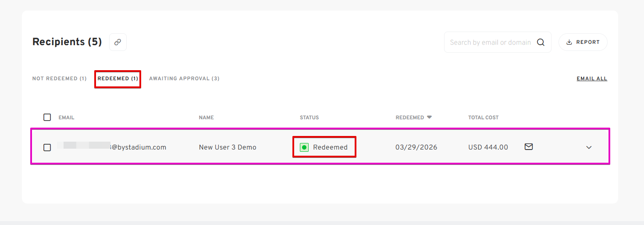Click the envelope icon in recipient row
Screen dimensions: 644x225
click(529, 147)
